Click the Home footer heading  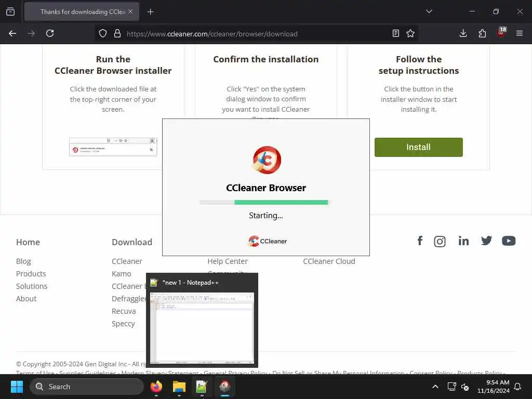tap(28, 242)
